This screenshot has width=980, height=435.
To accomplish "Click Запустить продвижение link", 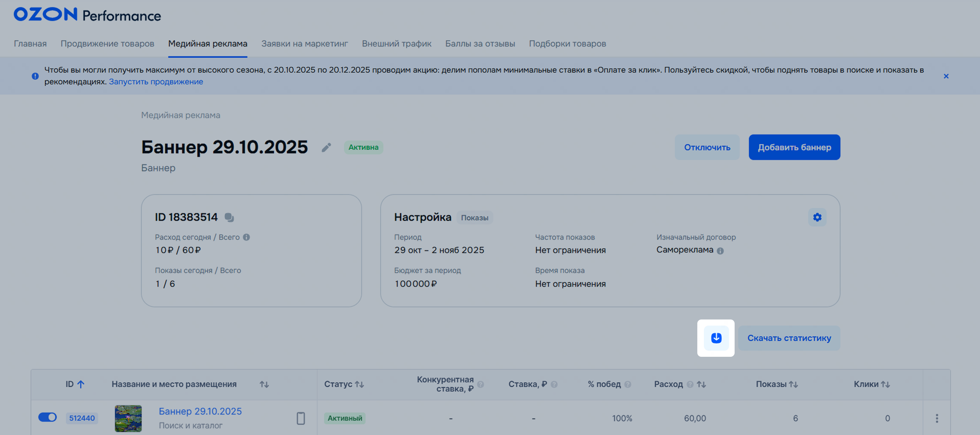I will [156, 81].
